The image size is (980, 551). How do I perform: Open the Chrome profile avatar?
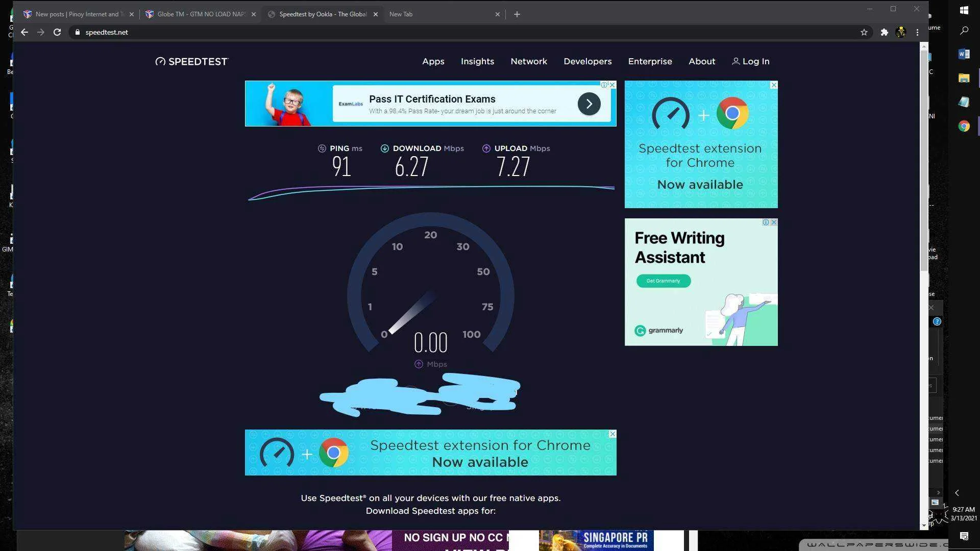tap(901, 32)
